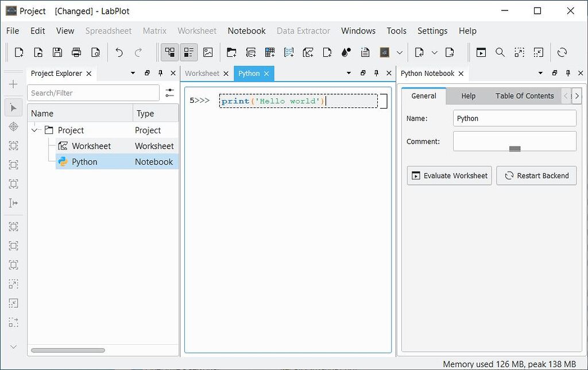Create a new project from the toolbar
Screen dimensions: 588x370
point(18,52)
